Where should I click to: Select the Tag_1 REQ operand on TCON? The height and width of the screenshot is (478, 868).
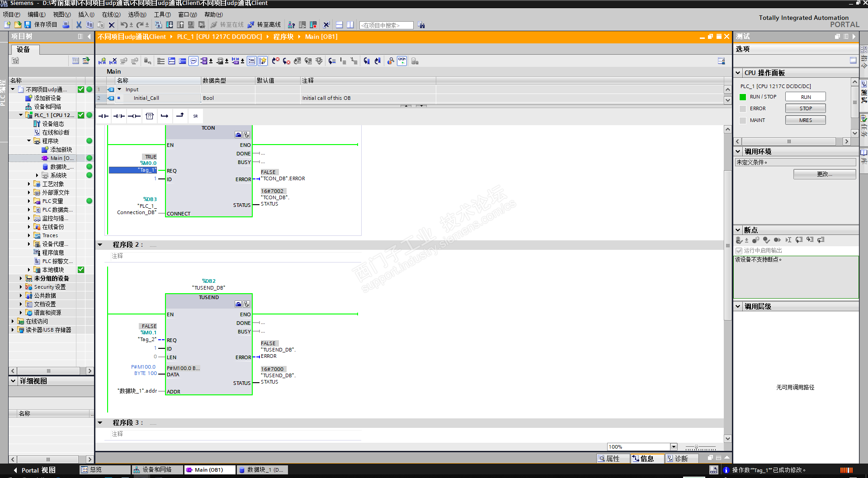(133, 170)
